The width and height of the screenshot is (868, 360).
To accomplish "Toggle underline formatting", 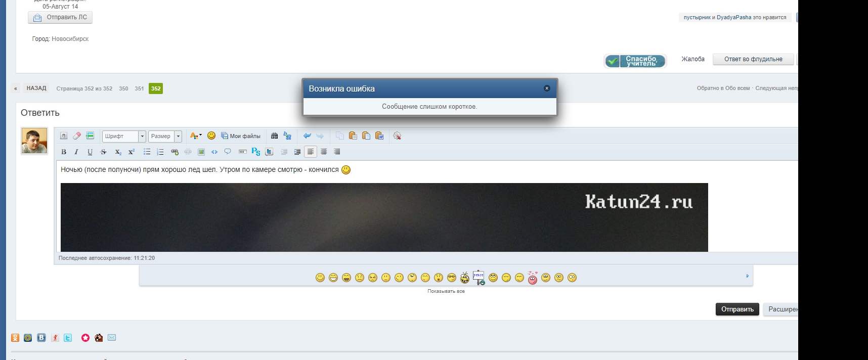I will coord(90,152).
